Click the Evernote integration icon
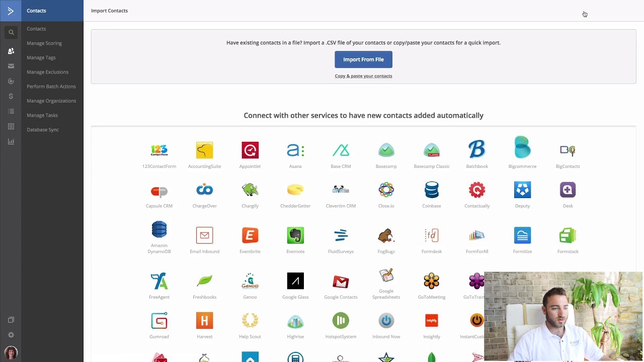644x362 pixels. pyautogui.click(x=295, y=235)
